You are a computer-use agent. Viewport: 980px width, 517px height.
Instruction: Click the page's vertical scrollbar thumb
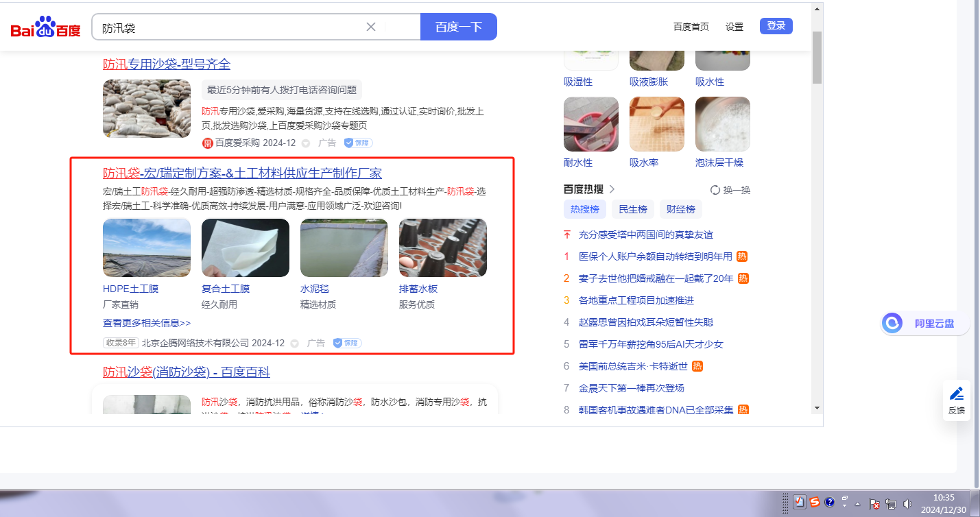pos(816,57)
